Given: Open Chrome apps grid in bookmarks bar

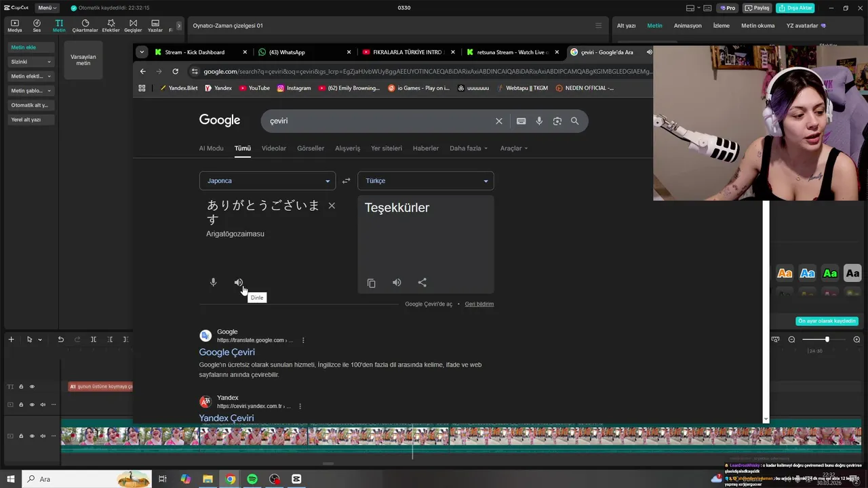Looking at the screenshot, I should (x=142, y=88).
